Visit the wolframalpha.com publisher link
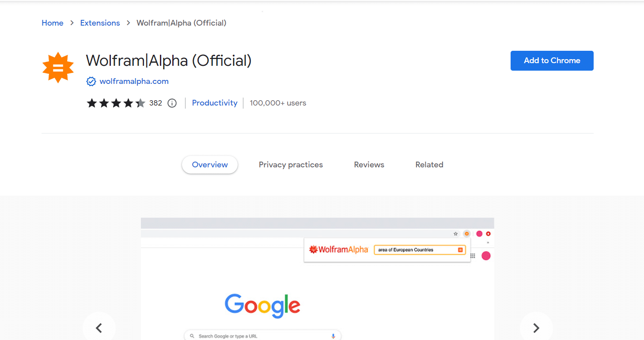This screenshot has height=340, width=644. (x=134, y=81)
